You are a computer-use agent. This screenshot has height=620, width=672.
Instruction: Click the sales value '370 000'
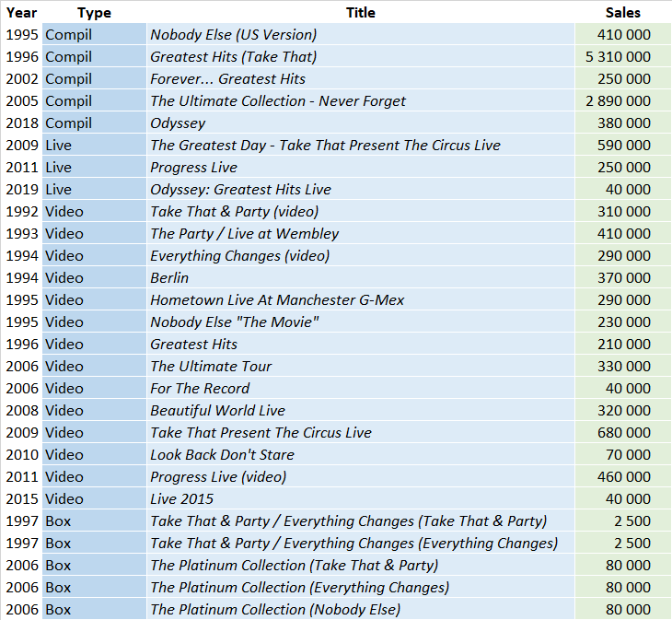624,278
